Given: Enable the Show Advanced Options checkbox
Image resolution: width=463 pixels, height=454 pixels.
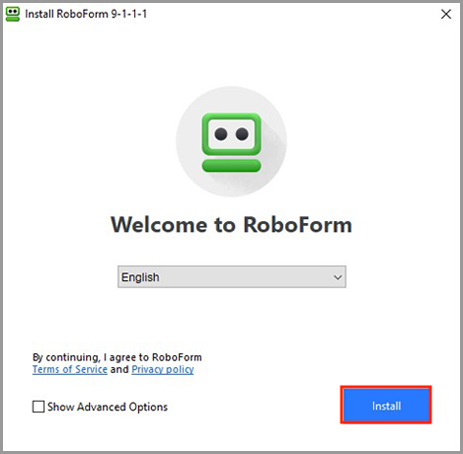Looking at the screenshot, I should tap(38, 407).
